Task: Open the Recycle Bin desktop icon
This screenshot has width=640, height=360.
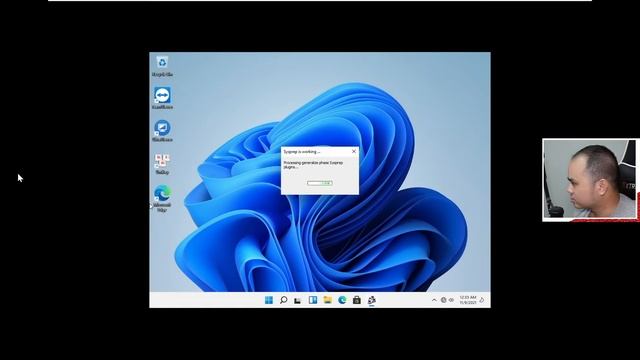Action: (x=162, y=66)
